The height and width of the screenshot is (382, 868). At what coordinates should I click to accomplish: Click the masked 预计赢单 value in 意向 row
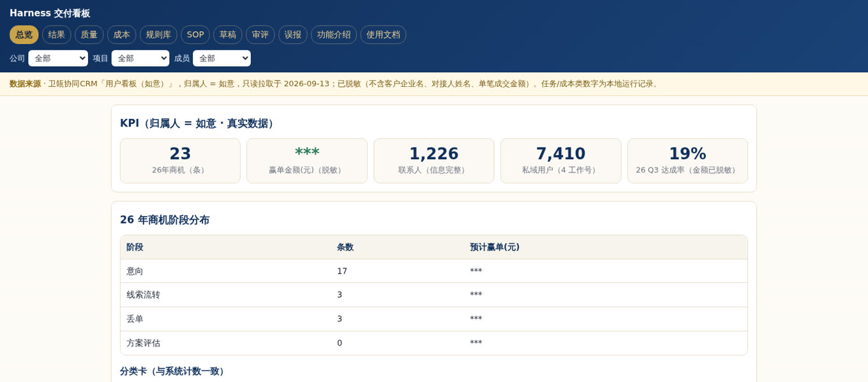click(x=476, y=271)
